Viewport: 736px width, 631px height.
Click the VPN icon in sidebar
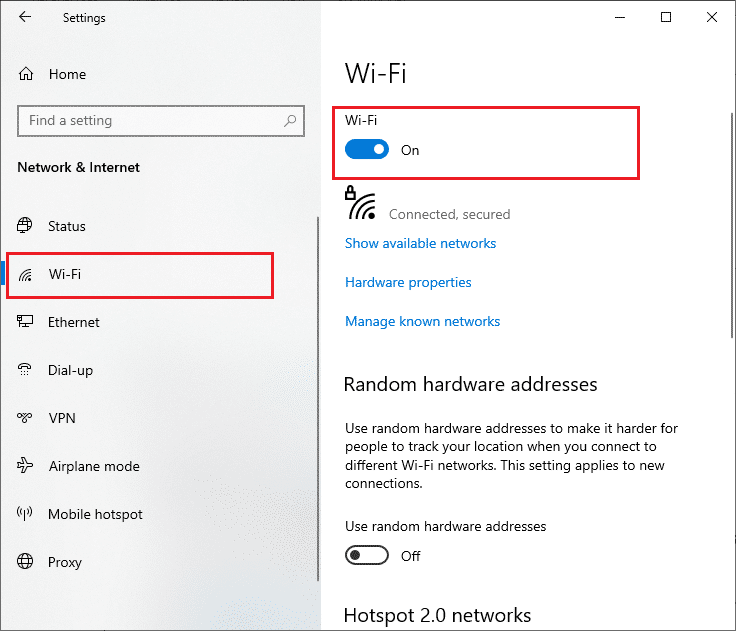tap(24, 417)
